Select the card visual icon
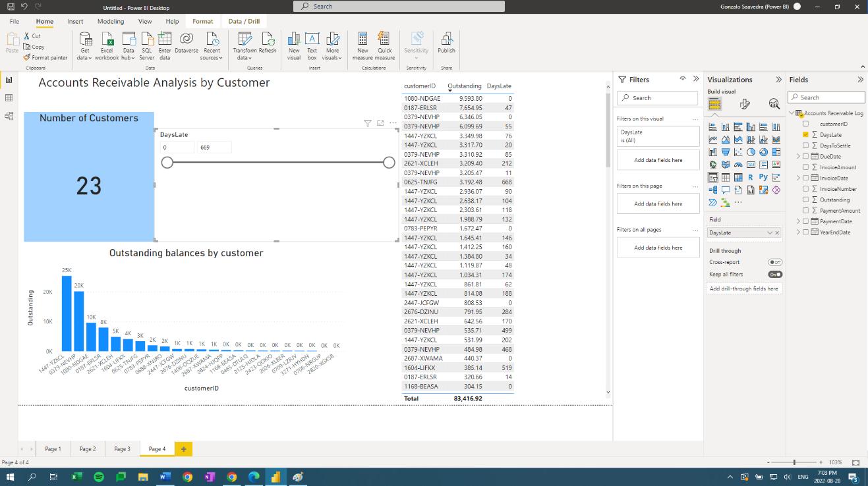Viewport: 868px width, 486px height. point(751,165)
